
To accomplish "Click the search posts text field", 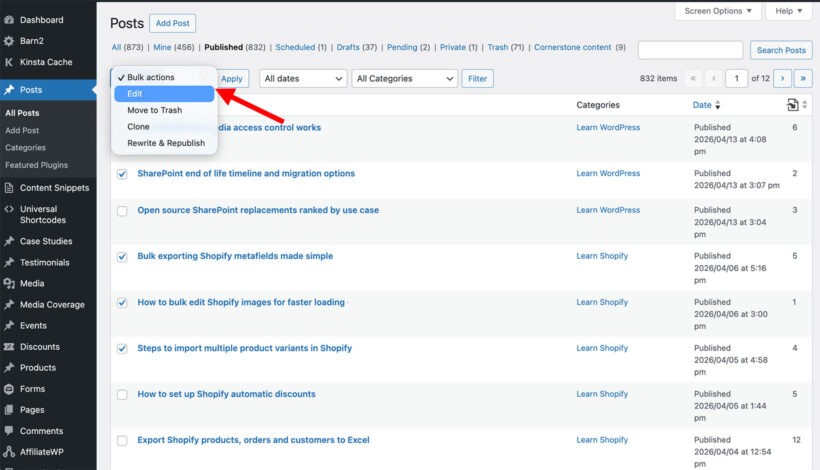I will [690, 50].
